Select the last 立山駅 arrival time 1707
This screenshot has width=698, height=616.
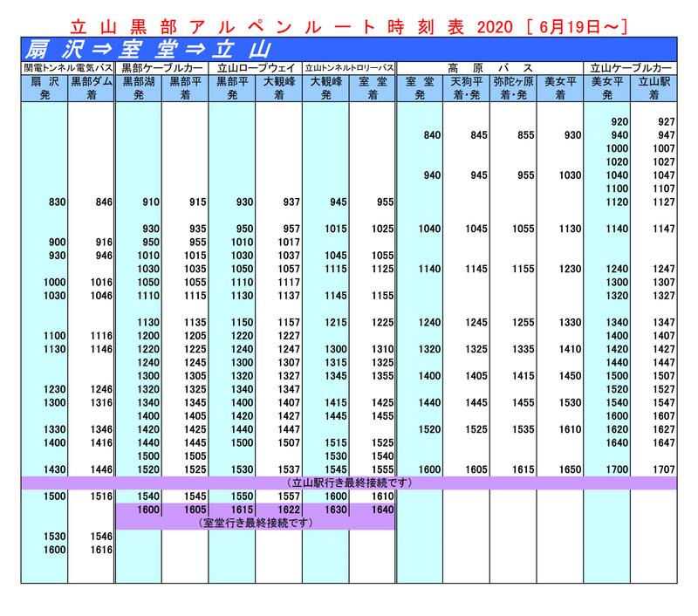click(x=664, y=469)
